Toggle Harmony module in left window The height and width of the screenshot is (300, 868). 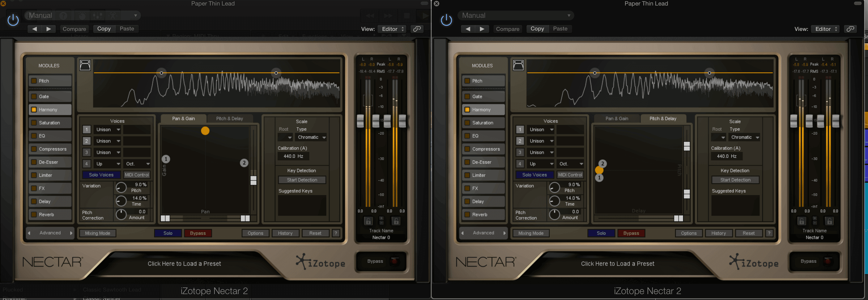click(34, 110)
